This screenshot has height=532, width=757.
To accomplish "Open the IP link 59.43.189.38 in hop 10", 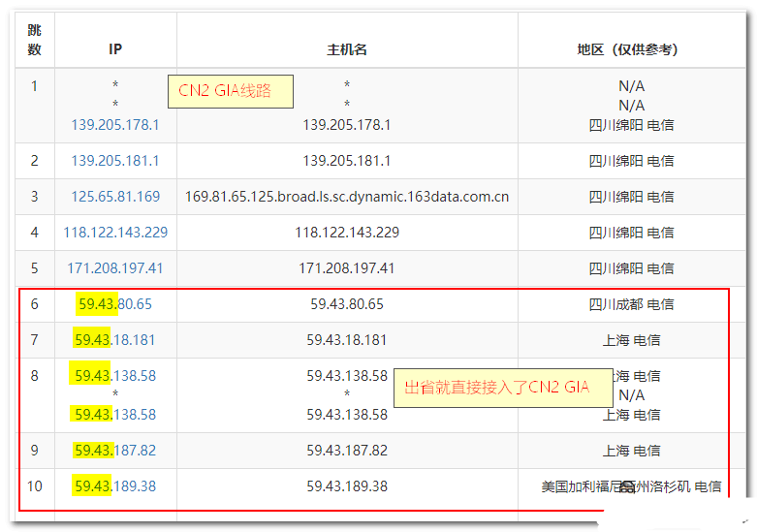I will pos(115,486).
